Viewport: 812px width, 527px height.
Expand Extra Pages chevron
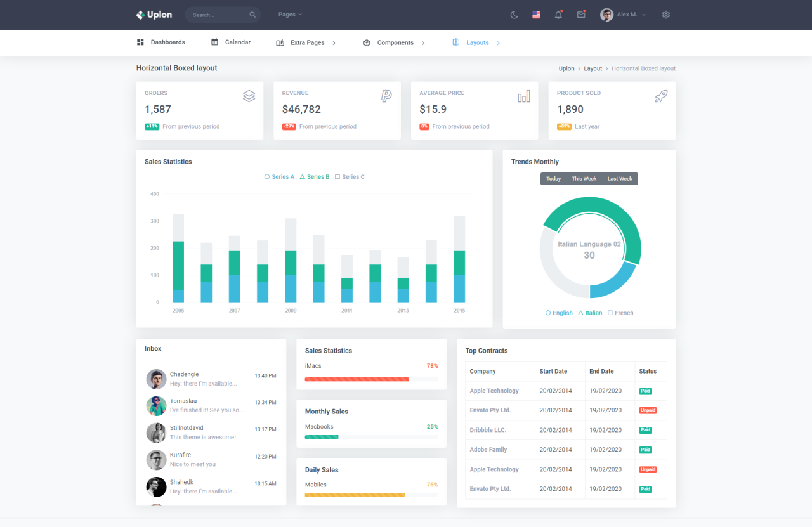(x=334, y=43)
